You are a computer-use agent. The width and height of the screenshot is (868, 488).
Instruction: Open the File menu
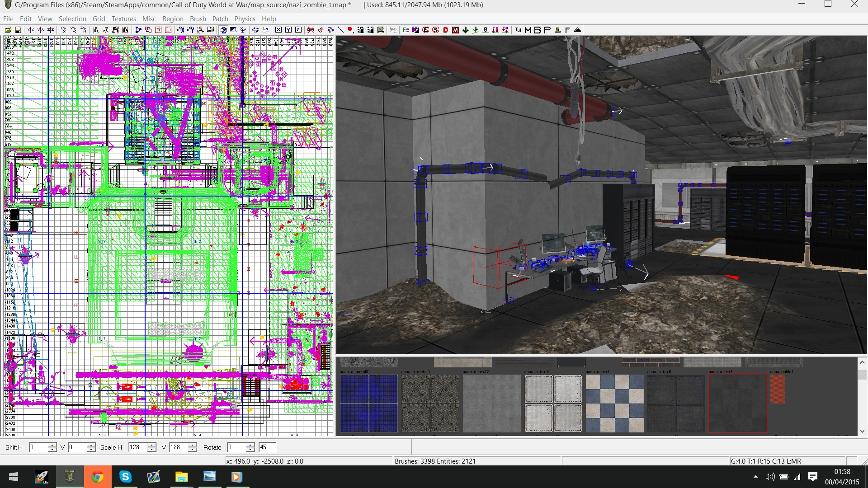point(8,19)
